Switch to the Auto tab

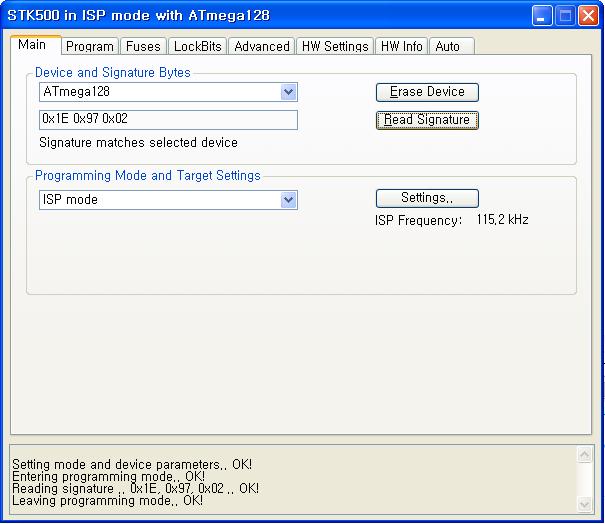(451, 46)
